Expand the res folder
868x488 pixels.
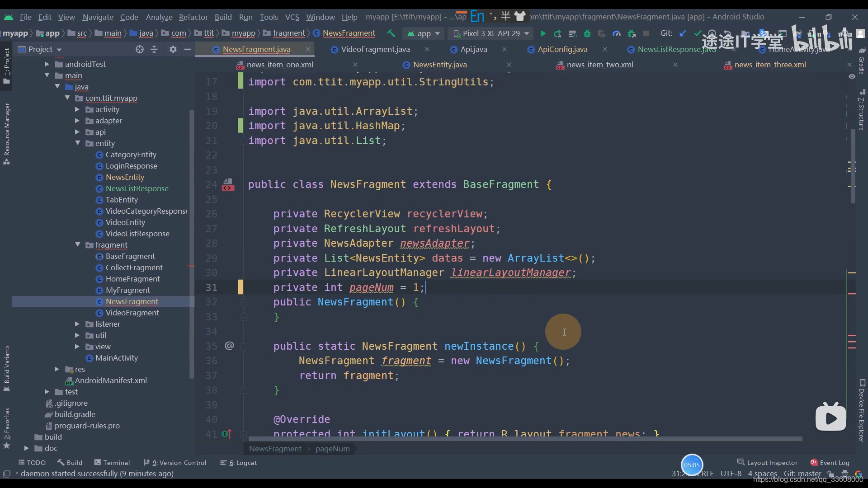[x=57, y=369]
